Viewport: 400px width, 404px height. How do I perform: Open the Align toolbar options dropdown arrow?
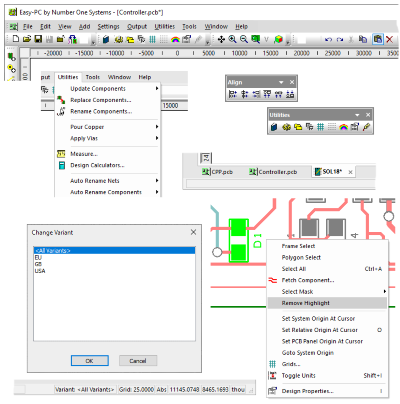(x=281, y=82)
